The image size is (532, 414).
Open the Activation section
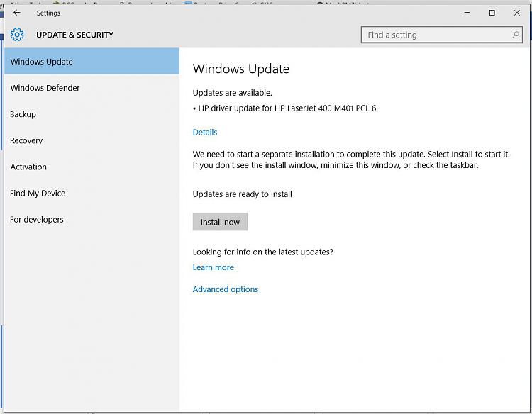[92, 167]
